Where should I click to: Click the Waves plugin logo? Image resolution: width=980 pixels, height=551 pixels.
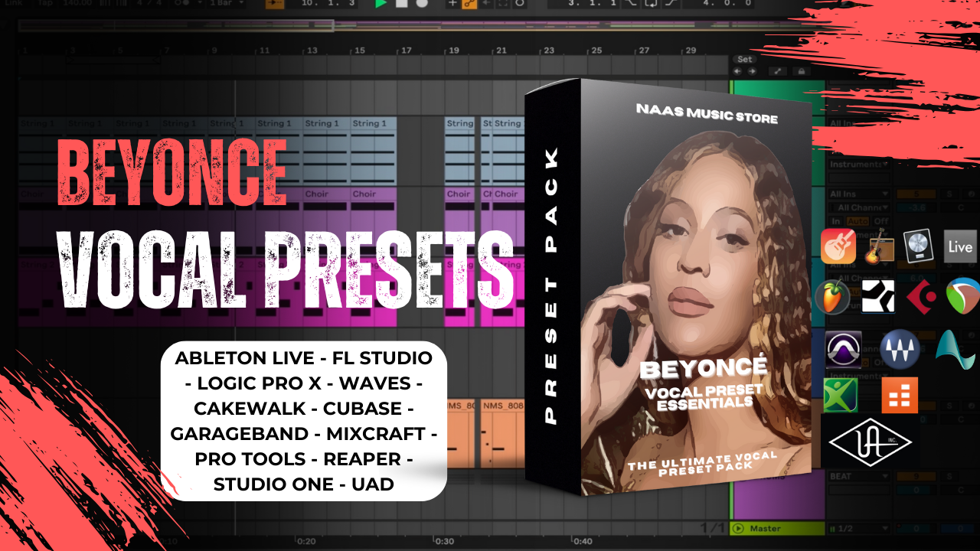tap(900, 350)
